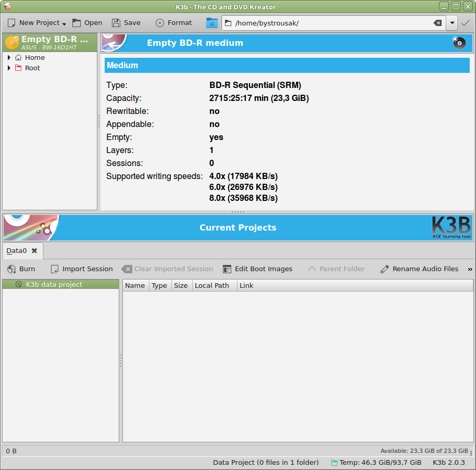Open Edit Boot Images

(257, 269)
